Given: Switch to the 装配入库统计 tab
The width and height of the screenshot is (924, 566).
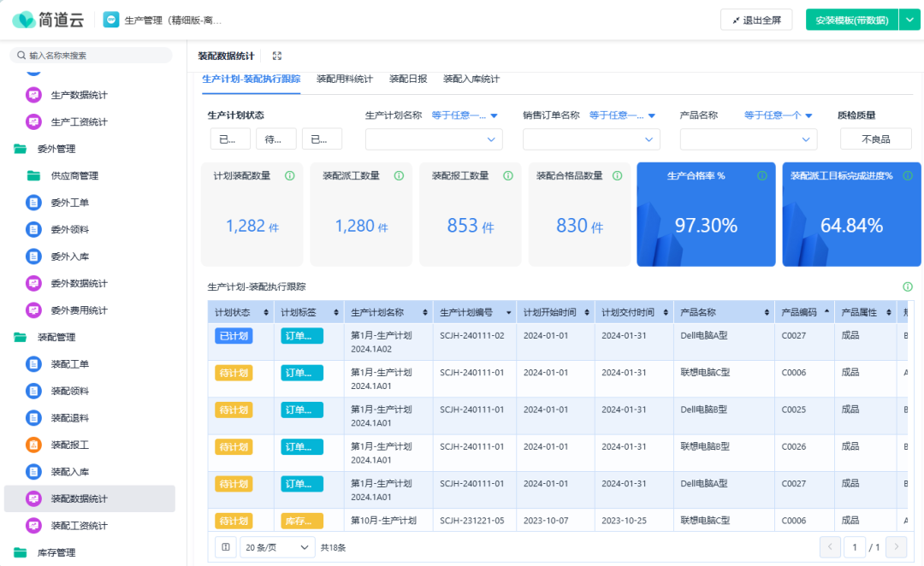Looking at the screenshot, I should [x=471, y=80].
